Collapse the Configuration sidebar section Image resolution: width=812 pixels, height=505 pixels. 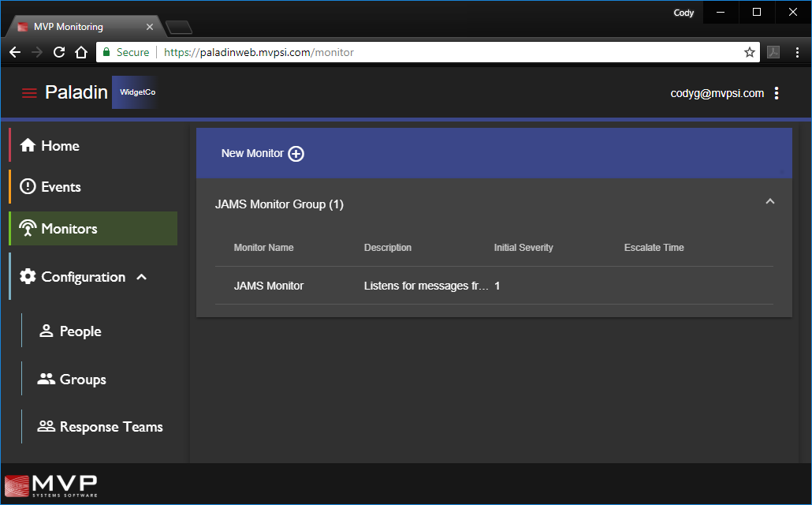pyautogui.click(x=142, y=277)
